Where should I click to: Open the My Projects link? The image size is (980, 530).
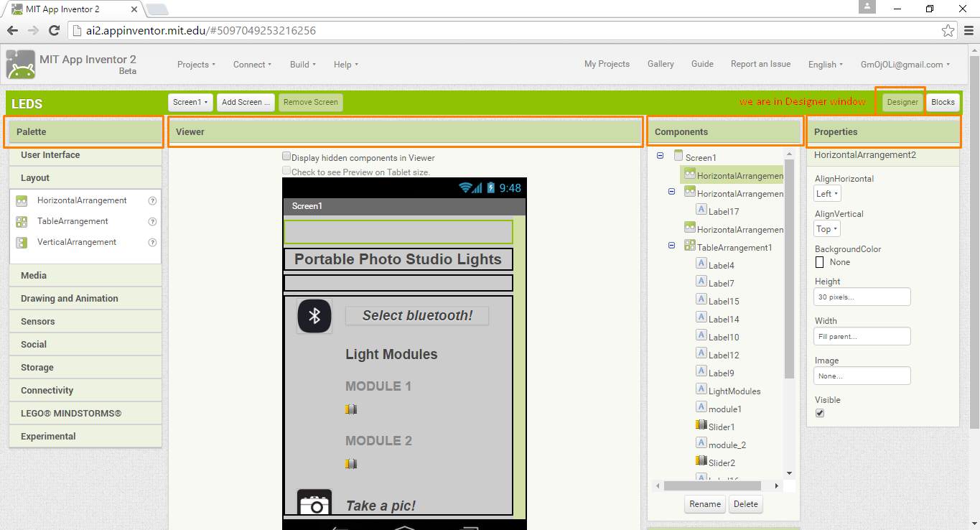607,64
